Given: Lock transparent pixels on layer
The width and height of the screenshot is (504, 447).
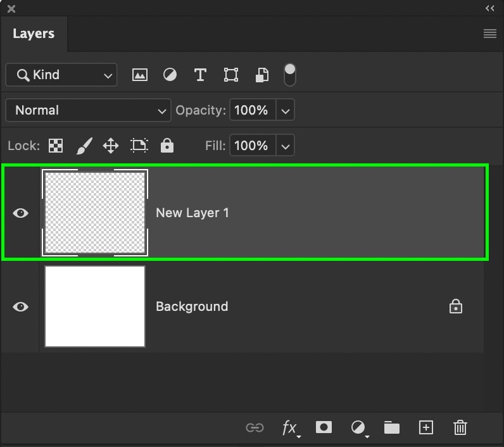Looking at the screenshot, I should point(56,146).
